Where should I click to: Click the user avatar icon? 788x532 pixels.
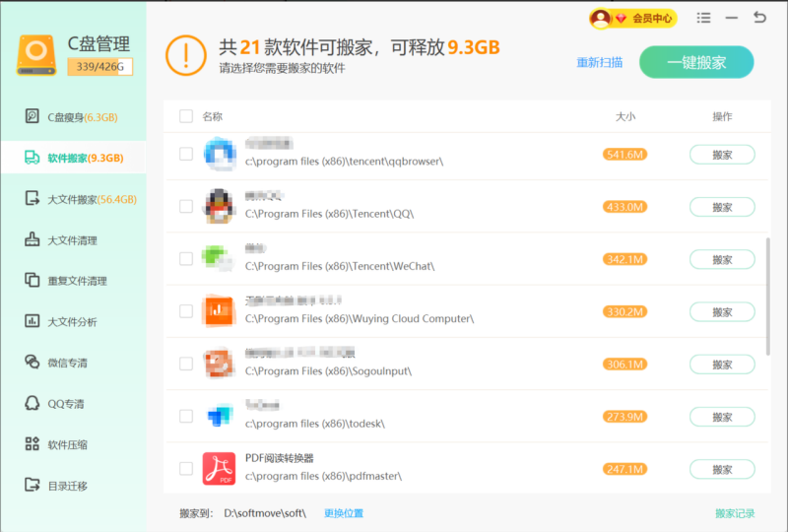coord(600,19)
